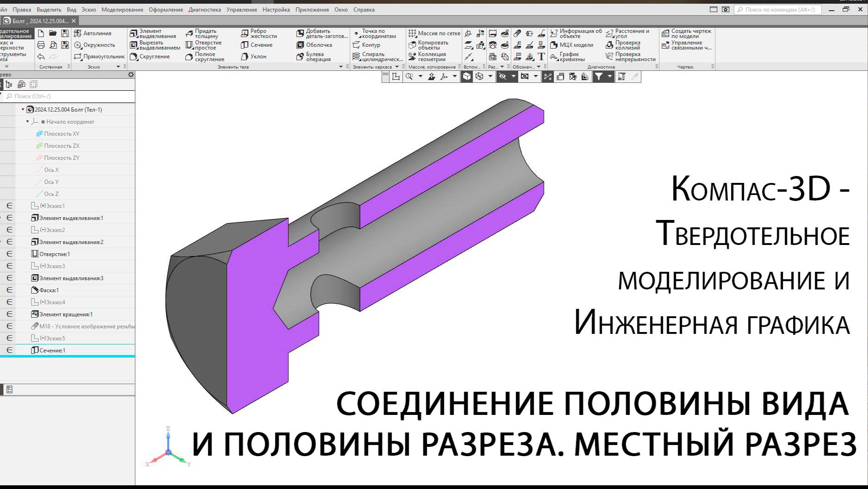Open the МЦХ модели mass properties

pos(572,45)
